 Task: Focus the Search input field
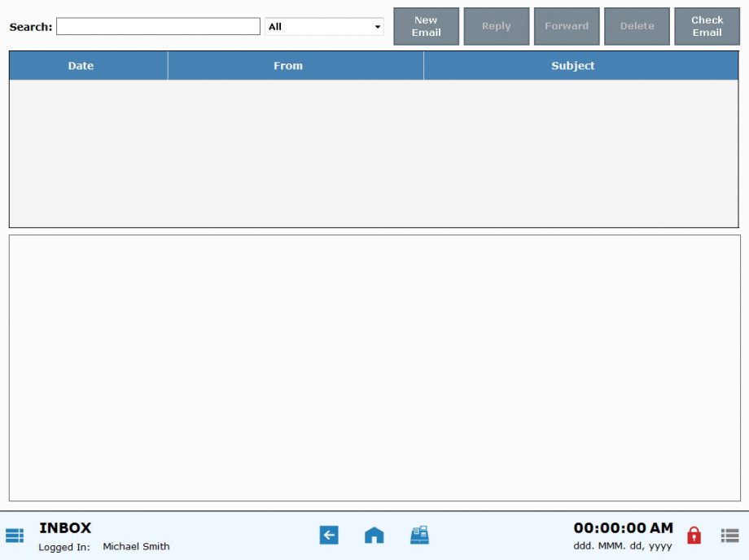click(158, 26)
